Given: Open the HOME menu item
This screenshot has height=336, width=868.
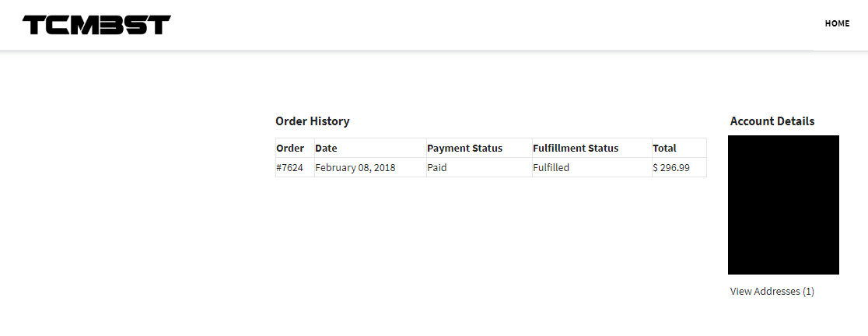Looking at the screenshot, I should tap(837, 24).
